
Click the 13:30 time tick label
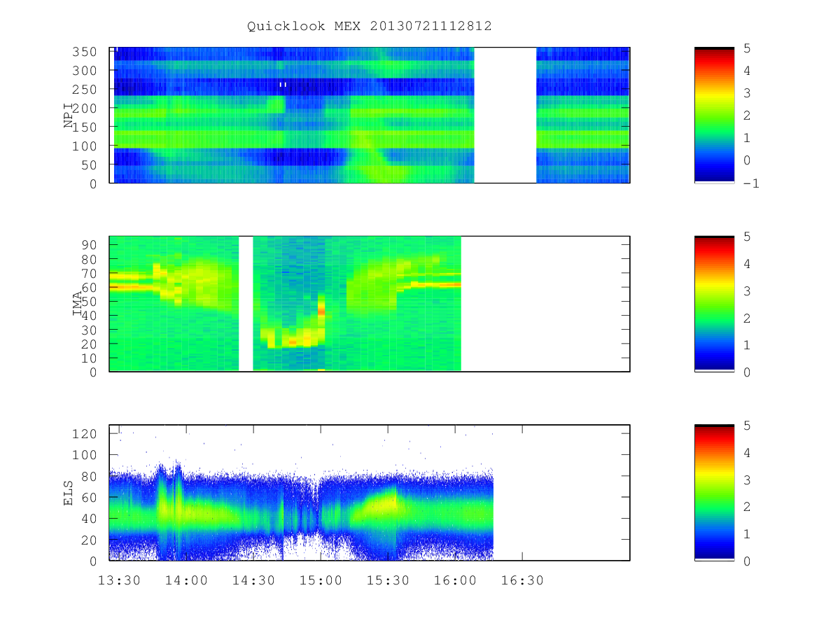coord(118,580)
